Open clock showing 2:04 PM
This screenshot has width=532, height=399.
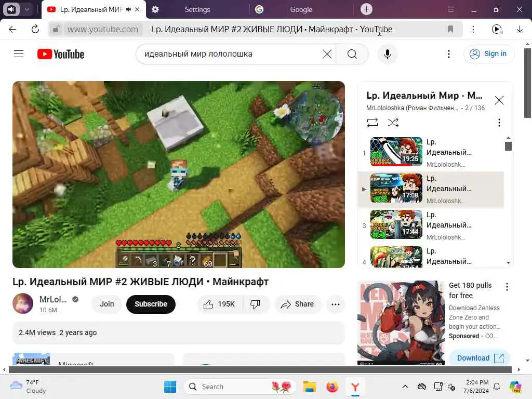click(477, 387)
